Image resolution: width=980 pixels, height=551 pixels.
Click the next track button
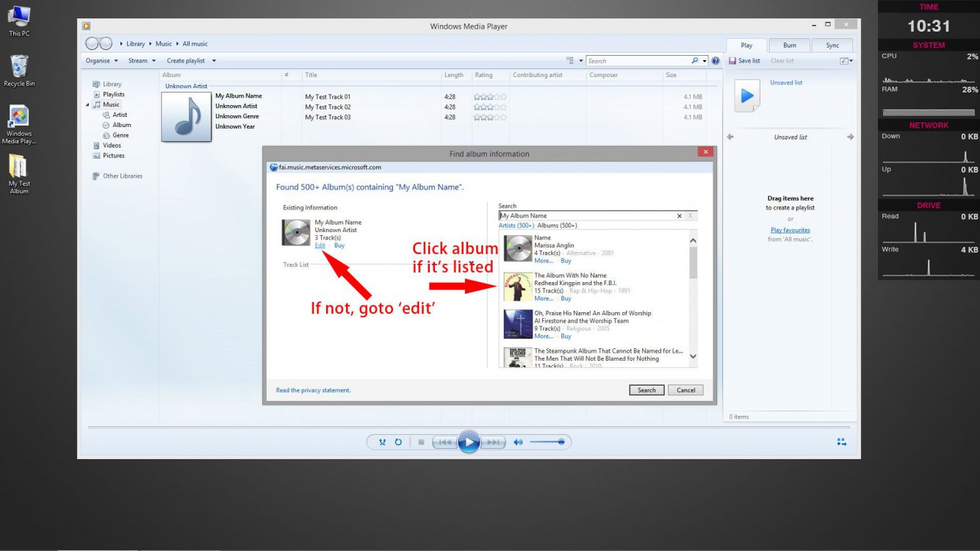pos(494,442)
